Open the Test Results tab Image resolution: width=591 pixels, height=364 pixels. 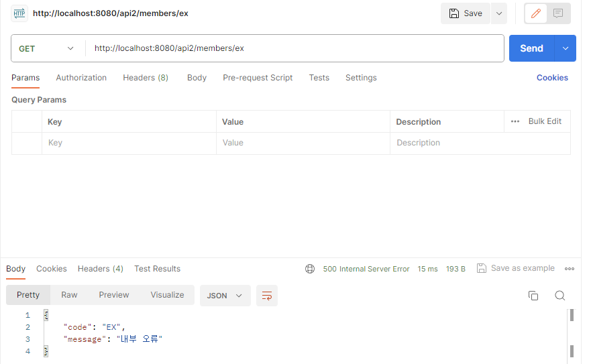coord(157,269)
